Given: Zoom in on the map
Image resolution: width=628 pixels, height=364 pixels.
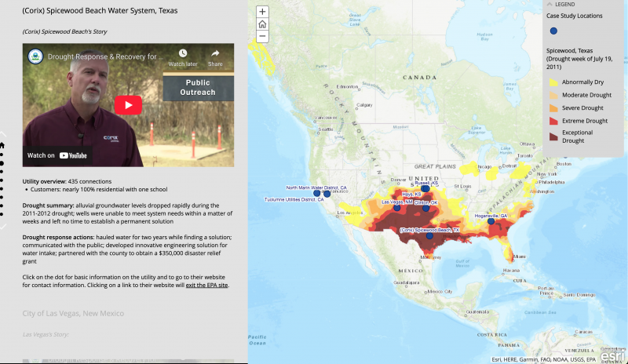Looking at the screenshot, I should [x=262, y=12].
